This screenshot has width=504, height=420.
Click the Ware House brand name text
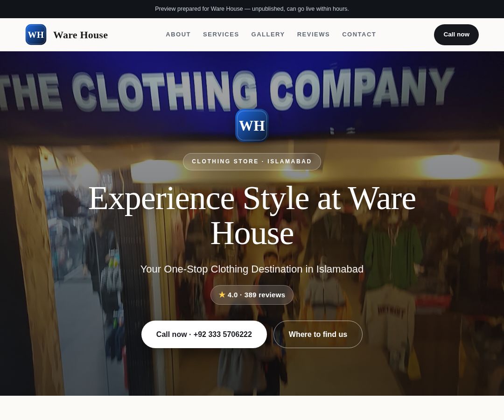coord(80,35)
